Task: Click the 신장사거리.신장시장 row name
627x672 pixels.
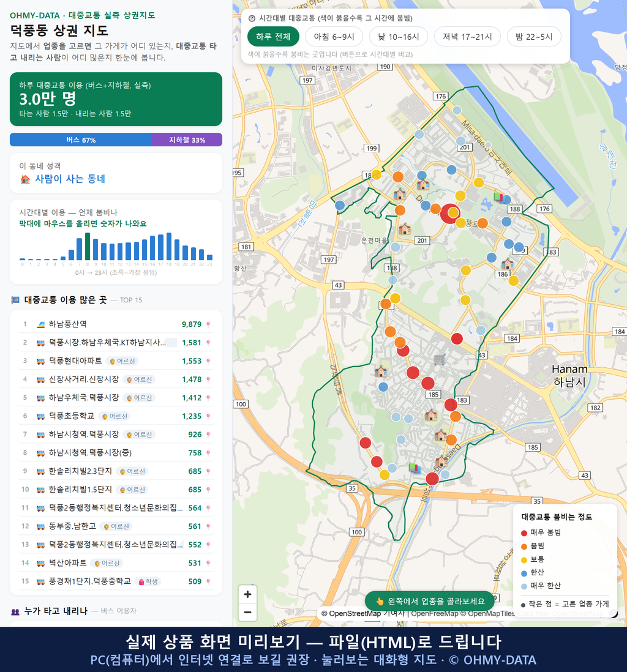Action: (84, 379)
